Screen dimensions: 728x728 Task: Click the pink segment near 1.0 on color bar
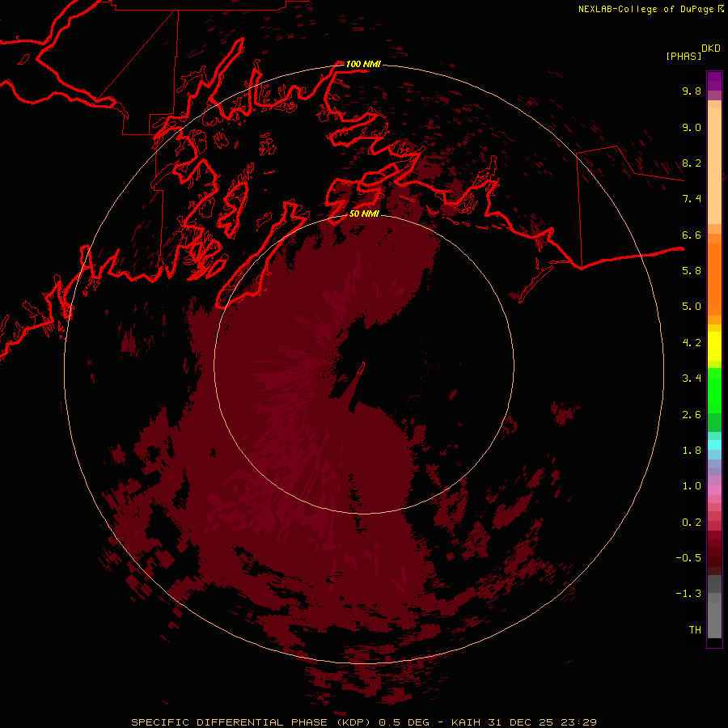[x=714, y=490]
